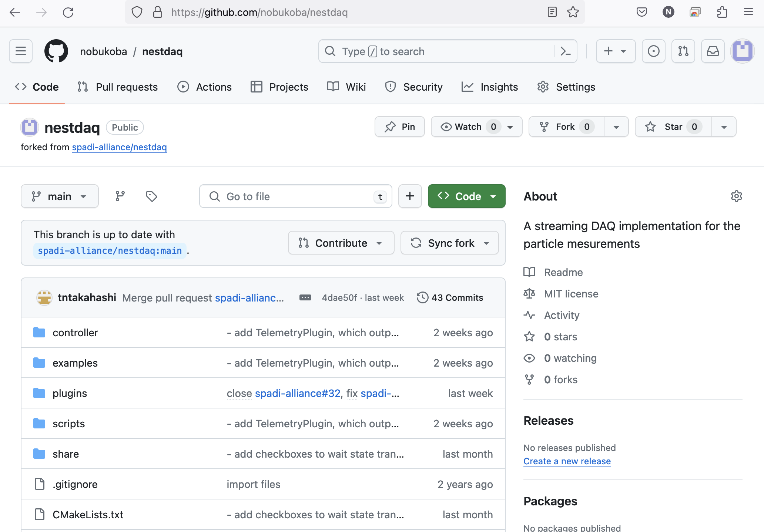View tags icon
This screenshot has width=764, height=532.
pos(151,196)
